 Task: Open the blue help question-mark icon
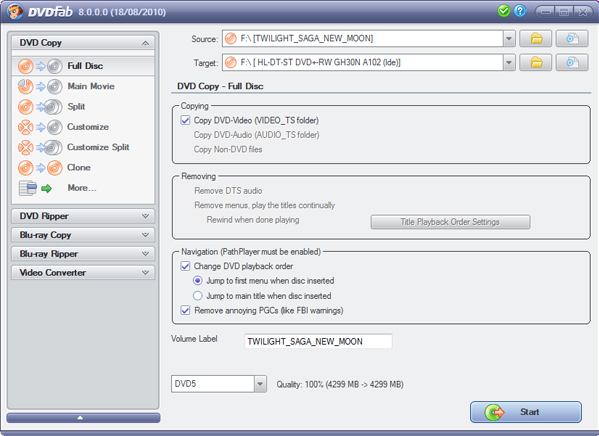520,11
